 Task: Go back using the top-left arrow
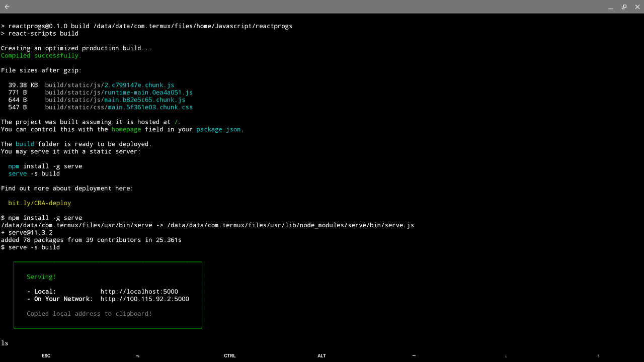click(x=7, y=7)
